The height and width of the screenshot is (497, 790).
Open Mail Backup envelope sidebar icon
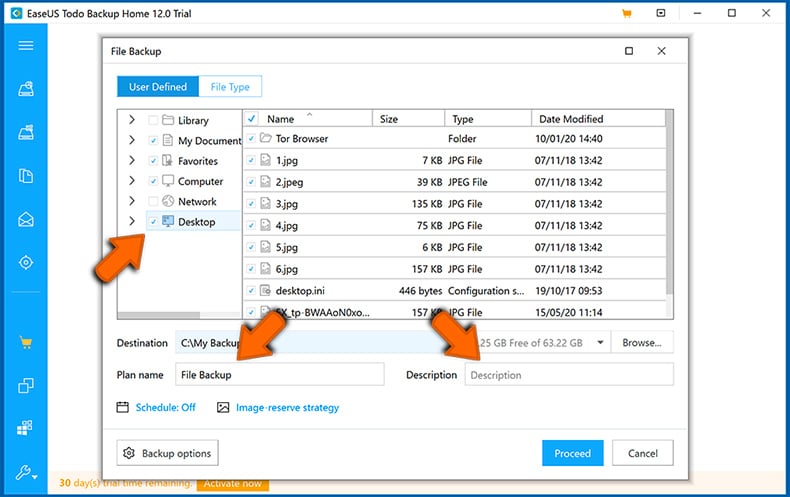point(26,219)
